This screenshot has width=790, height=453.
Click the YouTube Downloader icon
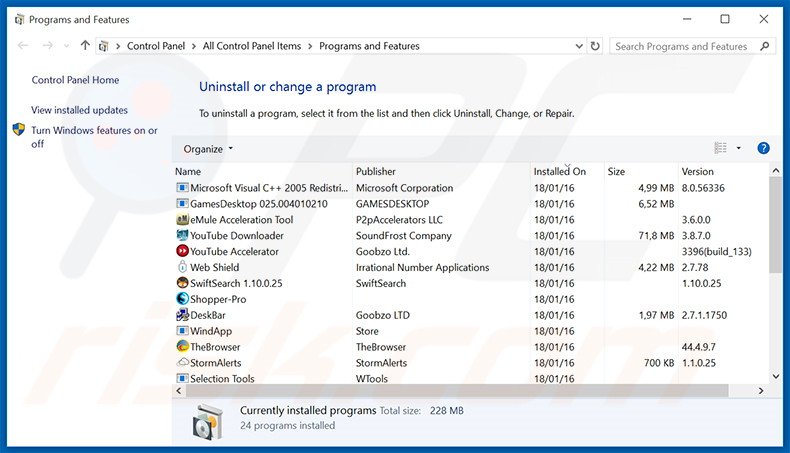pyautogui.click(x=182, y=235)
